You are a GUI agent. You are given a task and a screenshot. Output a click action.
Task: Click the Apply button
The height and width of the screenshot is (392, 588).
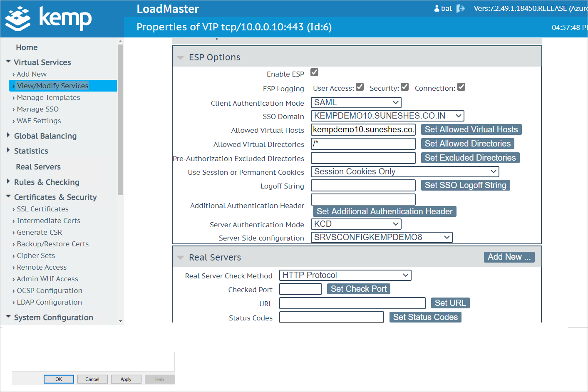[x=126, y=379]
